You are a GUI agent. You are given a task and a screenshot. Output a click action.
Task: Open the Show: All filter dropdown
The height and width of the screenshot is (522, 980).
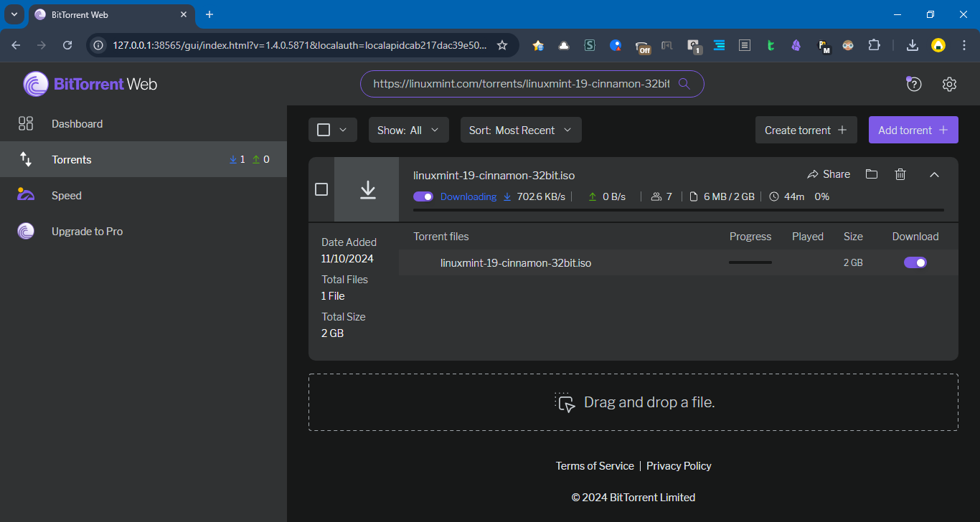coord(409,130)
